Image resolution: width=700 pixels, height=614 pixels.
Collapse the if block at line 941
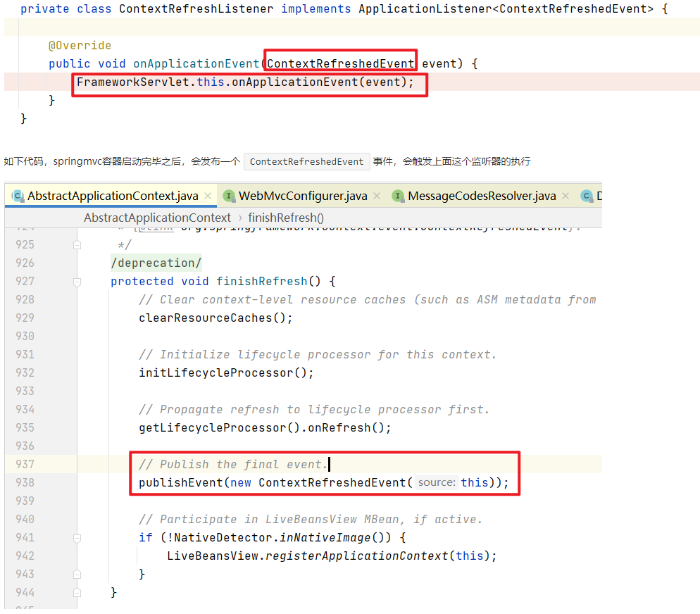77,538
